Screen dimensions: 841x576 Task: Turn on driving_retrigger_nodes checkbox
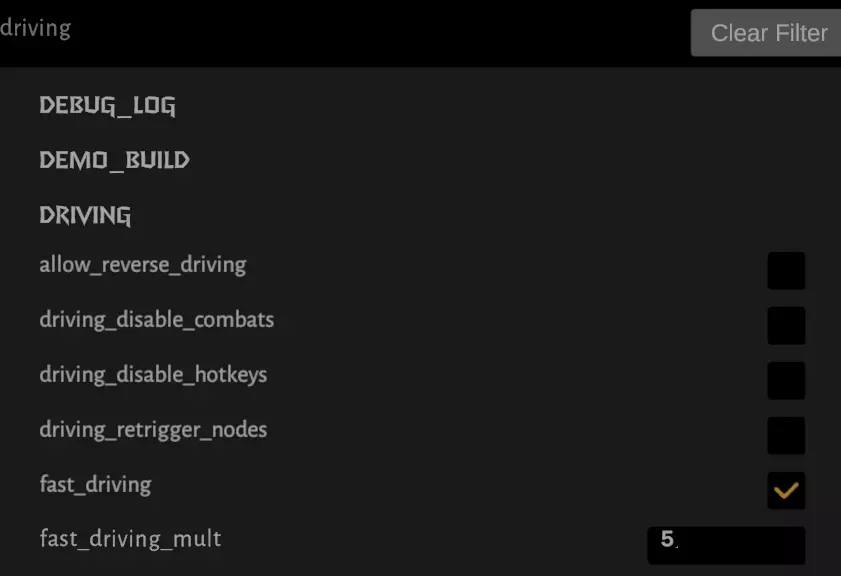(786, 435)
